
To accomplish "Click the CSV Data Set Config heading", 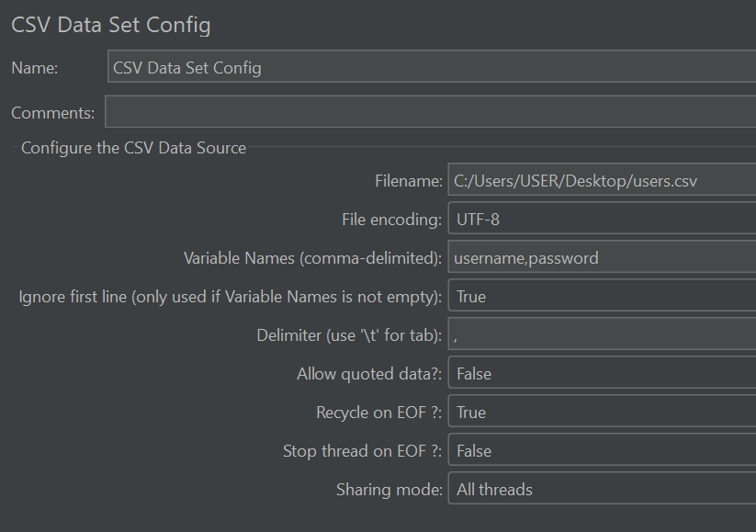I will point(111,25).
